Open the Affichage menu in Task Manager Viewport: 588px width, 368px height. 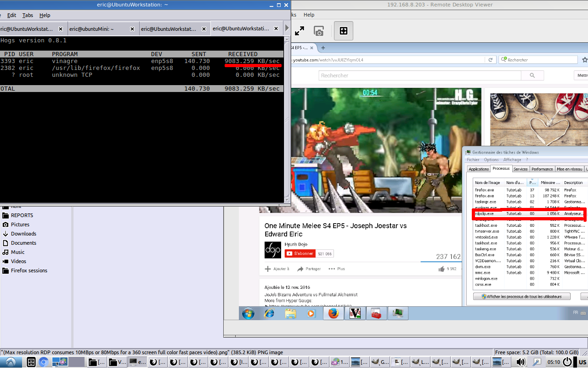point(512,159)
